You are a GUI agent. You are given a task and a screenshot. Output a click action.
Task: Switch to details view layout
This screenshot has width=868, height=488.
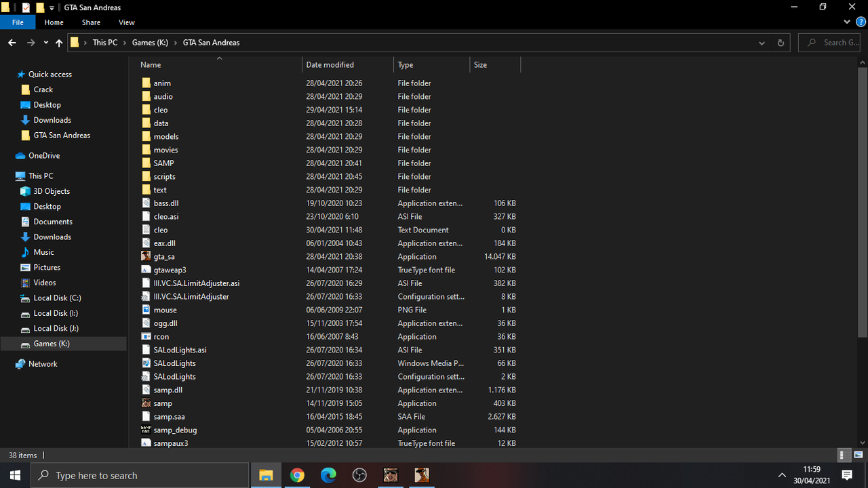click(844, 455)
